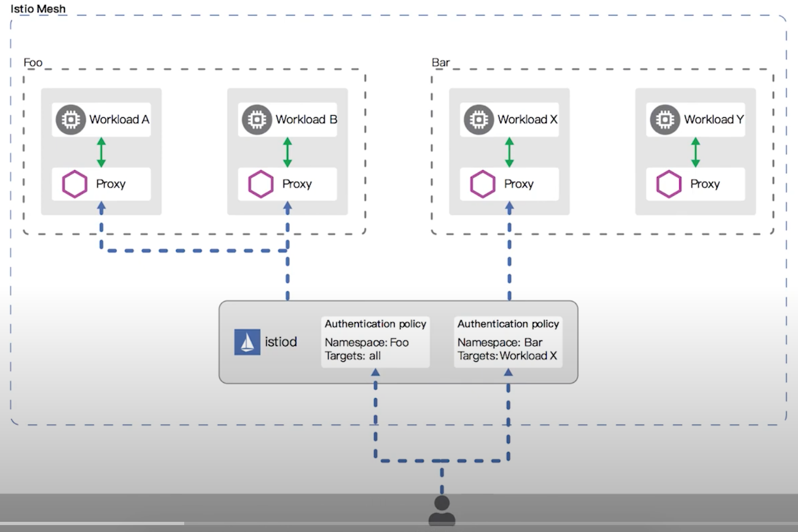This screenshot has height=532, width=798.
Task: Click the green arrow between Workload A and Proxy
Action: click(101, 152)
